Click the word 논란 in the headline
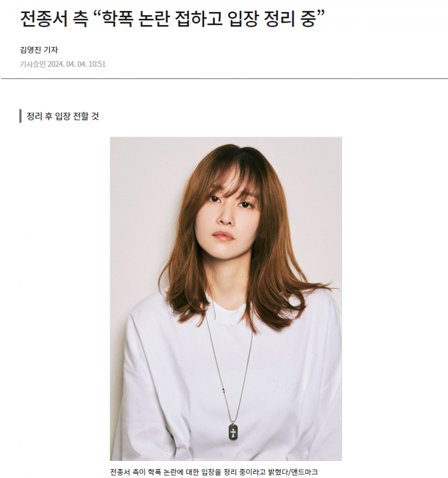This screenshot has width=448, height=478. (154, 18)
